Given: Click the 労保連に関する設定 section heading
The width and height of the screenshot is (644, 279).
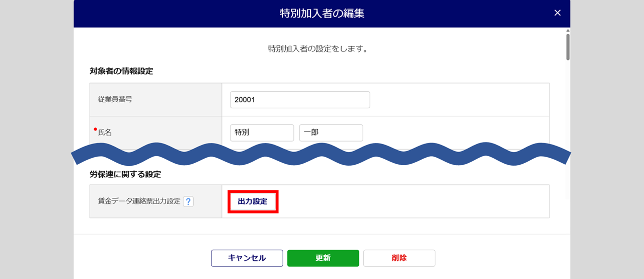Looking at the screenshot, I should (125, 174).
